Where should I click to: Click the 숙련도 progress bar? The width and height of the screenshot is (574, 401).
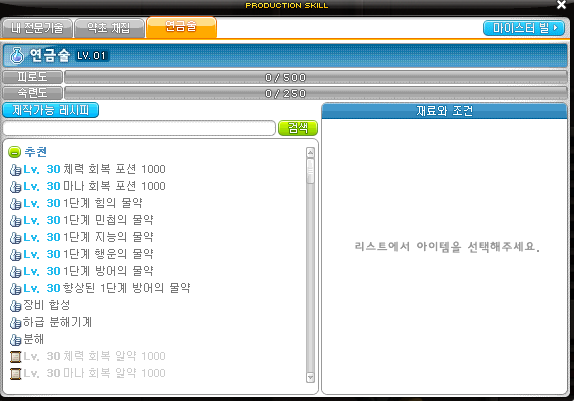[x=316, y=93]
